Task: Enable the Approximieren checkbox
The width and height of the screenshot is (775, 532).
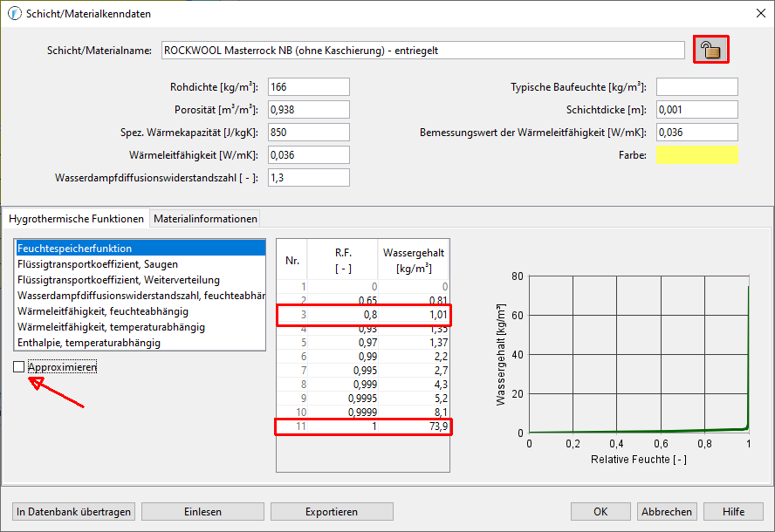Action: (19, 367)
